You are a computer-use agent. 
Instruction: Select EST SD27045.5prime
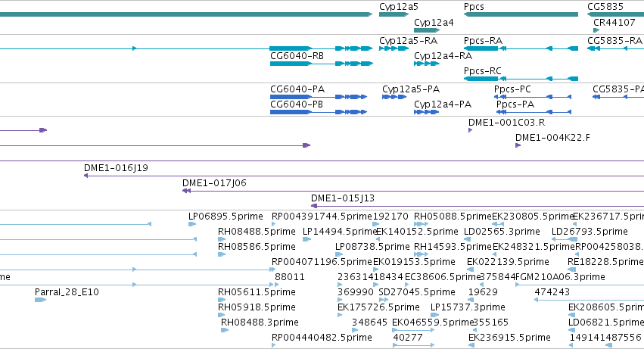click(416, 293)
